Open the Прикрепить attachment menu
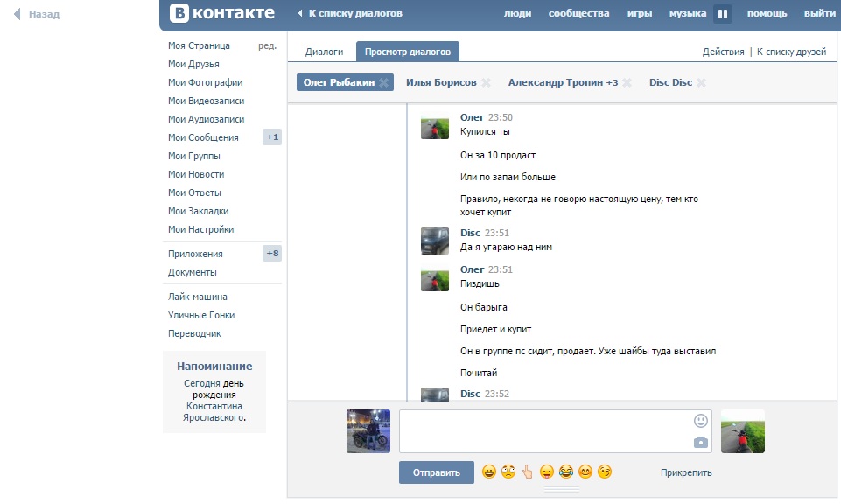 click(x=686, y=472)
